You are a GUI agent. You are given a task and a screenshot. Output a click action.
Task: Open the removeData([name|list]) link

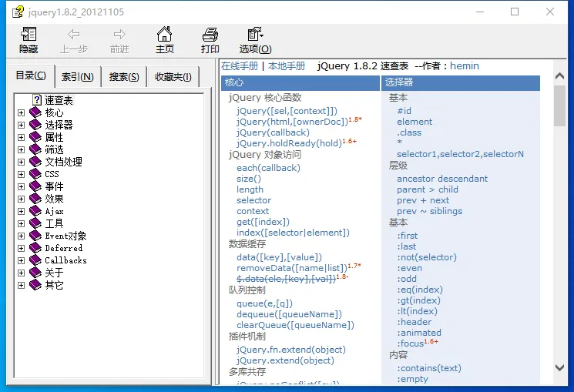pyautogui.click(x=292, y=268)
